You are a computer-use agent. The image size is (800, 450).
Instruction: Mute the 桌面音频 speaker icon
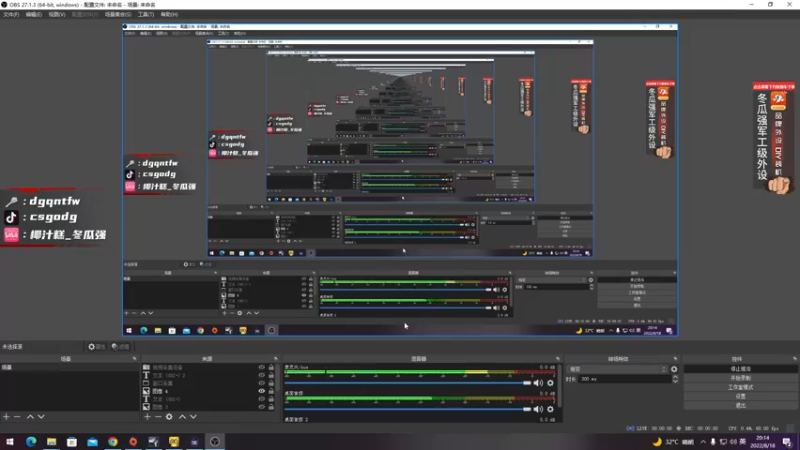pyautogui.click(x=538, y=409)
